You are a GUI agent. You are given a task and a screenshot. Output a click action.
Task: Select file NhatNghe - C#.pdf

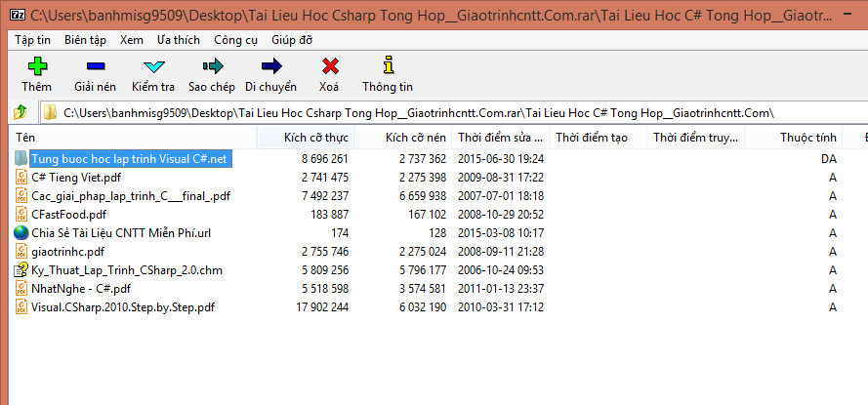(x=81, y=288)
